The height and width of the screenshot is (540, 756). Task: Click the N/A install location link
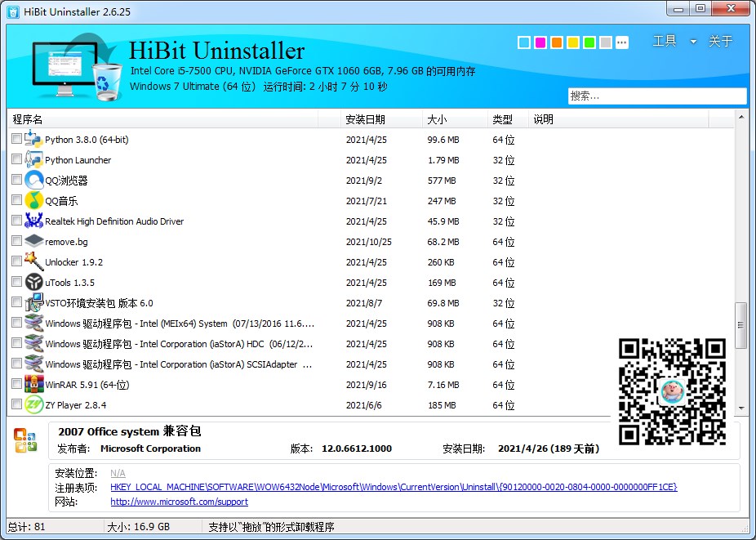pos(118,473)
